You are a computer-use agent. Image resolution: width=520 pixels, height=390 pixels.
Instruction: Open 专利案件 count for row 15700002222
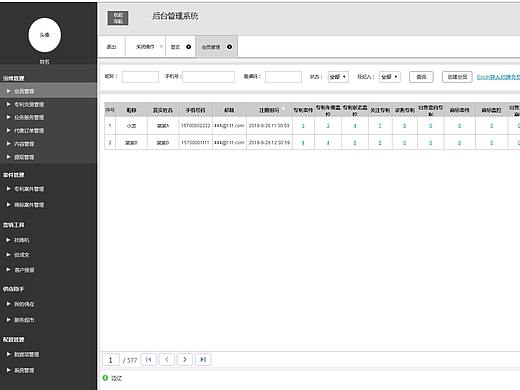coord(303,126)
